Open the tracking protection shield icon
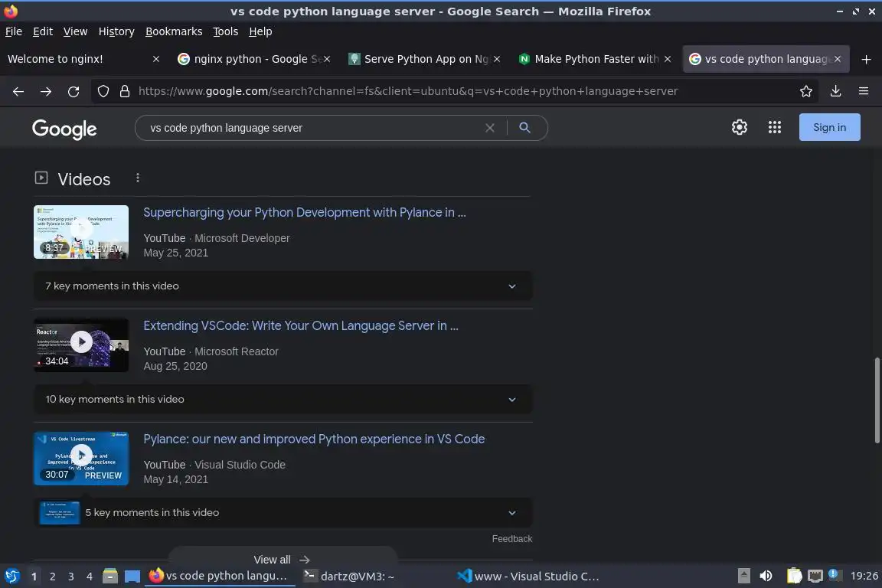Screen dimensions: 882x588 (103, 91)
